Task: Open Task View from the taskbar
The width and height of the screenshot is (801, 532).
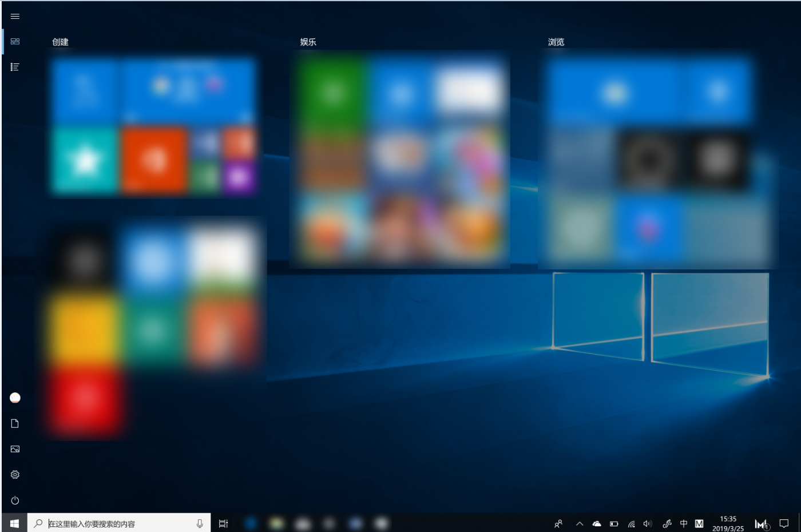Action: (x=224, y=523)
